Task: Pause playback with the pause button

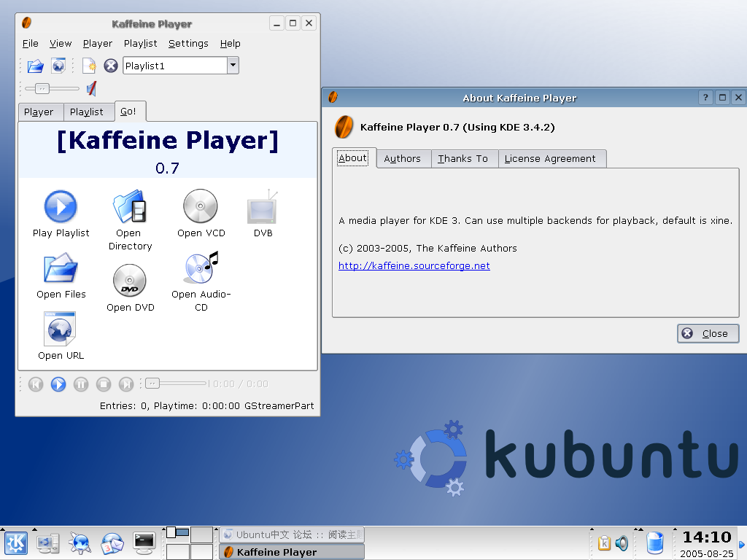Action: pos(81,384)
